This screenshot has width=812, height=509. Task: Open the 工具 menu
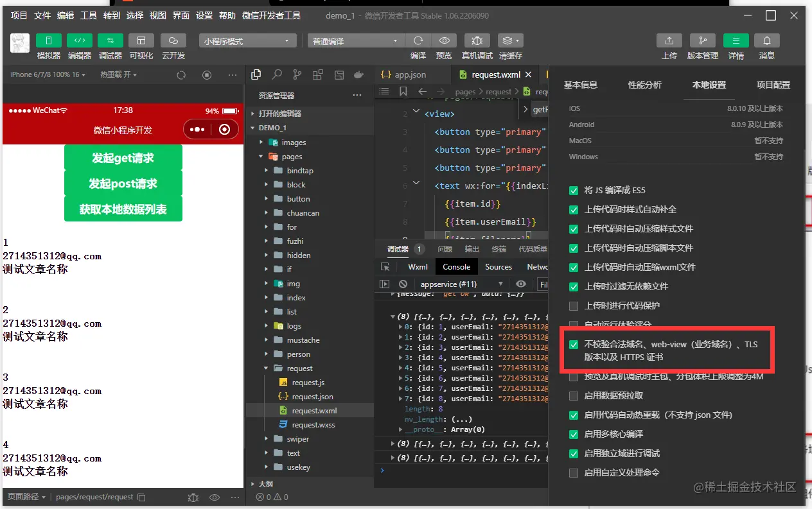point(89,15)
